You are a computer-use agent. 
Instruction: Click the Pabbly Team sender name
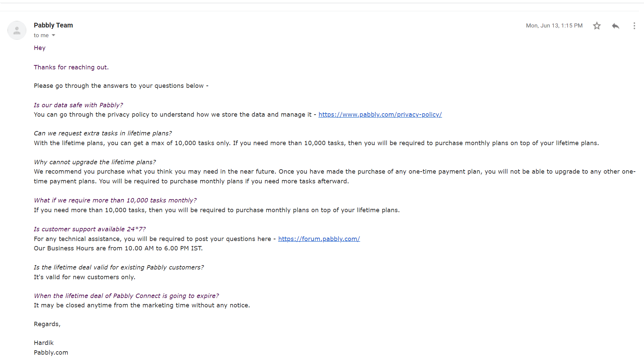[x=53, y=25]
